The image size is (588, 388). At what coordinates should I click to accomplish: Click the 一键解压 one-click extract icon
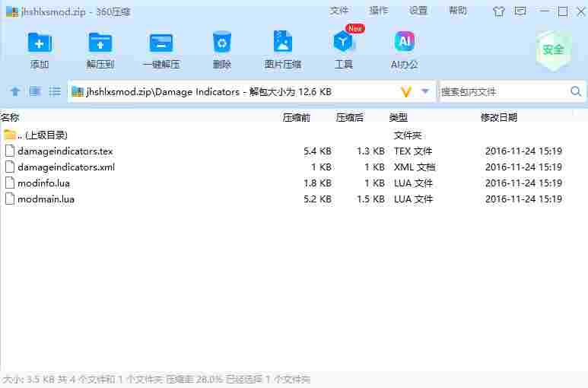point(161,43)
